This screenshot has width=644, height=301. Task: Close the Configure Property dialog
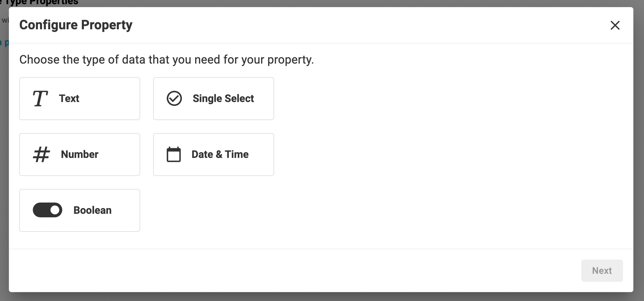tap(615, 25)
